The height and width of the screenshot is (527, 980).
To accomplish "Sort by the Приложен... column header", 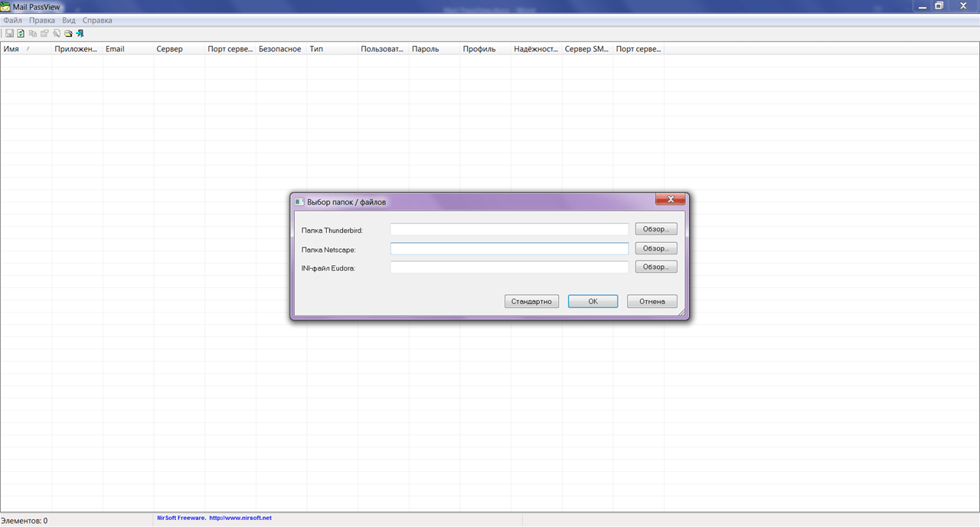I will 77,49.
